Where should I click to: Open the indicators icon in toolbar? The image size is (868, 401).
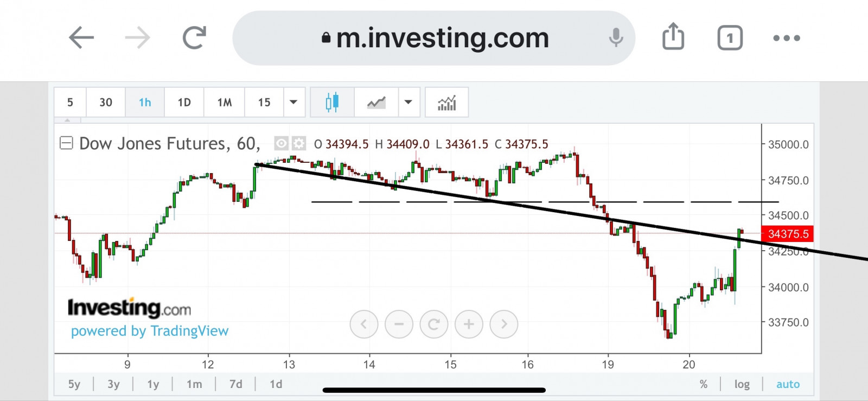coord(446,102)
